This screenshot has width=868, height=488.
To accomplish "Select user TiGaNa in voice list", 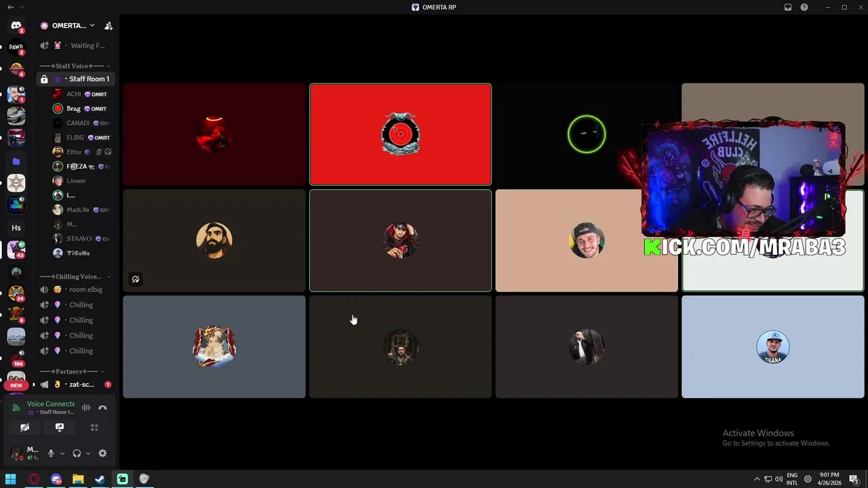I will click(81, 253).
